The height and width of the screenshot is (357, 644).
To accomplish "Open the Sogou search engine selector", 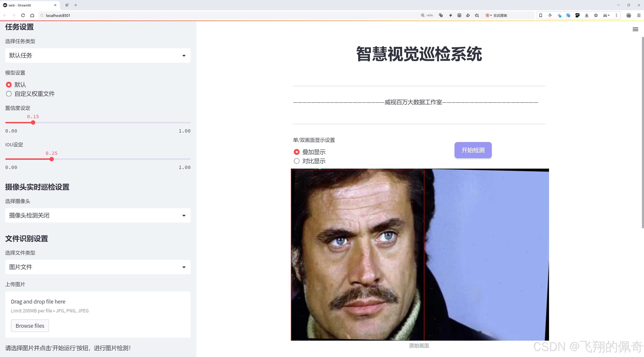I will coord(488,15).
